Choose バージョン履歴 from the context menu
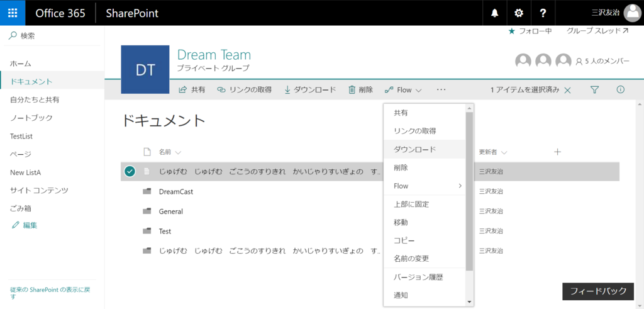Viewport: 644px width, 309px height. coord(425,277)
